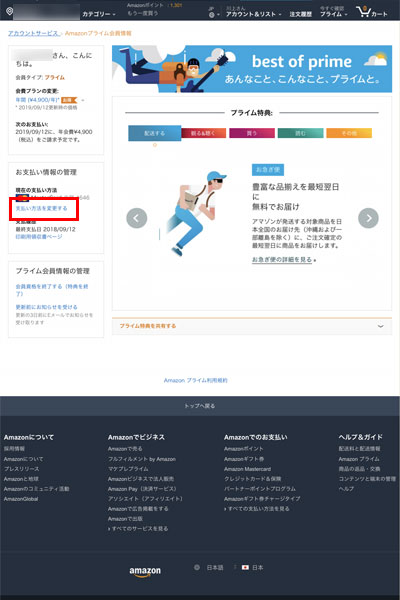Open Amazon Pay (決済サービス) footer link
The image size is (400, 600).
(x=143, y=489)
